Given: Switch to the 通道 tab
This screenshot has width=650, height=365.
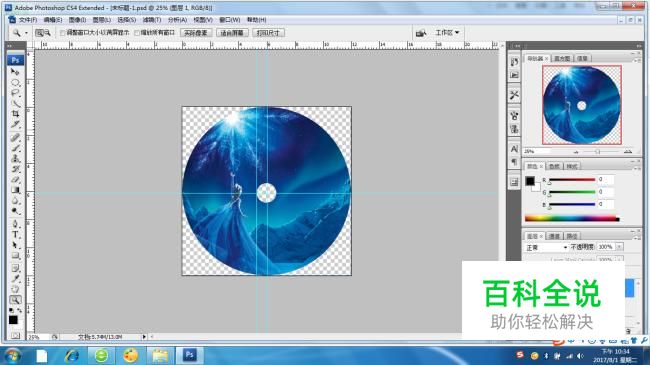Looking at the screenshot, I should (x=554, y=236).
